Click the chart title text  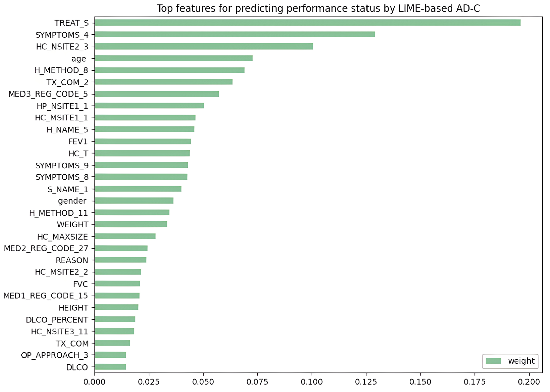(318, 8)
